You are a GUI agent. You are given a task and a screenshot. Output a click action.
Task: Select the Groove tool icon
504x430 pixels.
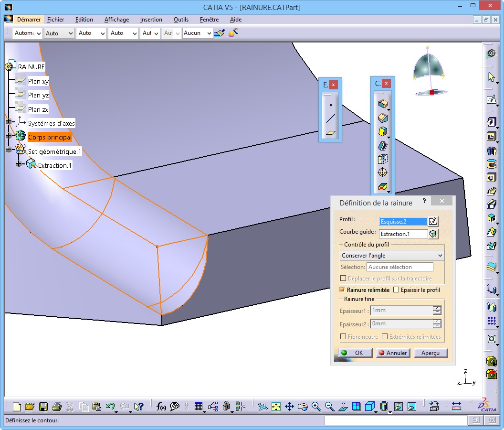point(491,164)
